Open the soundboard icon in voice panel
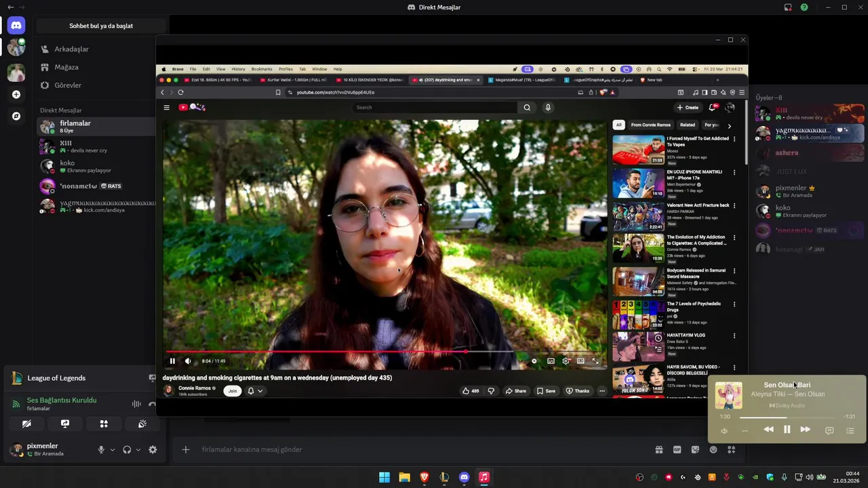 click(142, 424)
